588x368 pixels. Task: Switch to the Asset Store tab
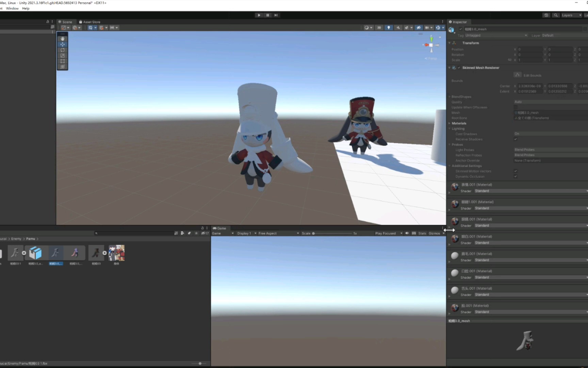pyautogui.click(x=89, y=21)
